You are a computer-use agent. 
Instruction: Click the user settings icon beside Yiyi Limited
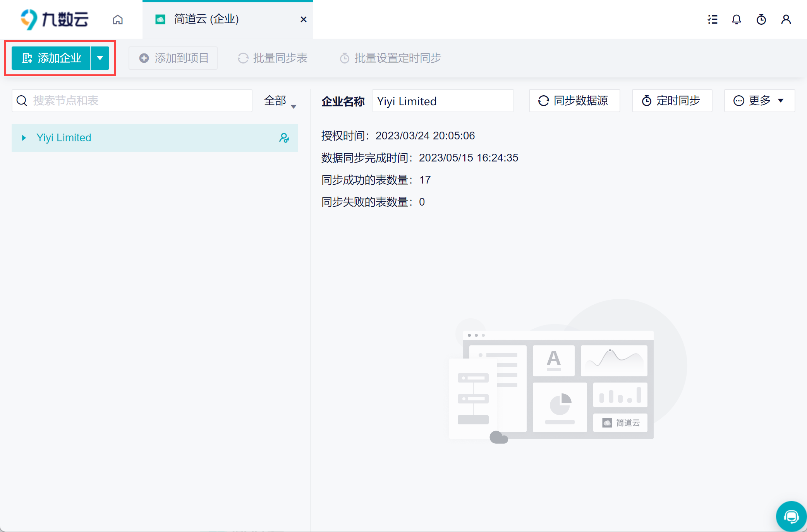point(284,138)
